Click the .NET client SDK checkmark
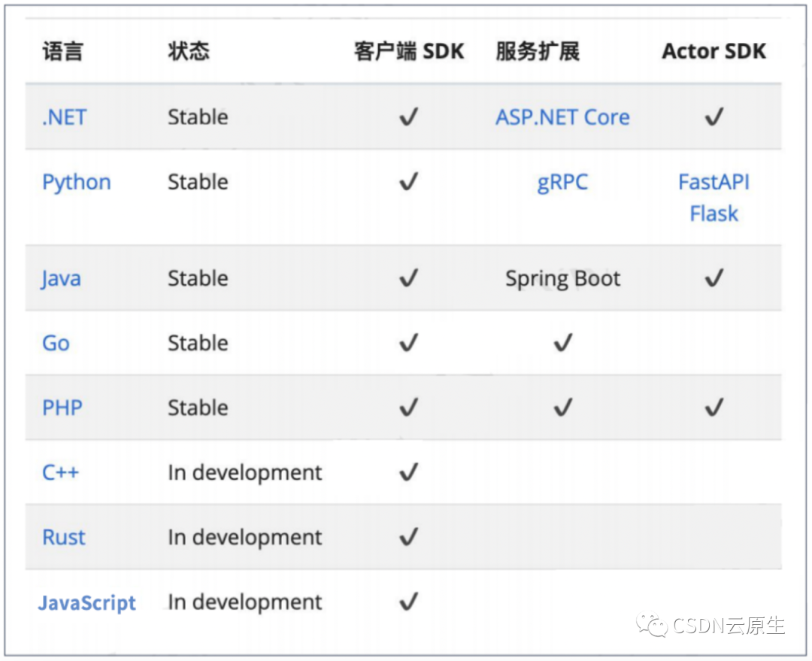 (x=408, y=117)
